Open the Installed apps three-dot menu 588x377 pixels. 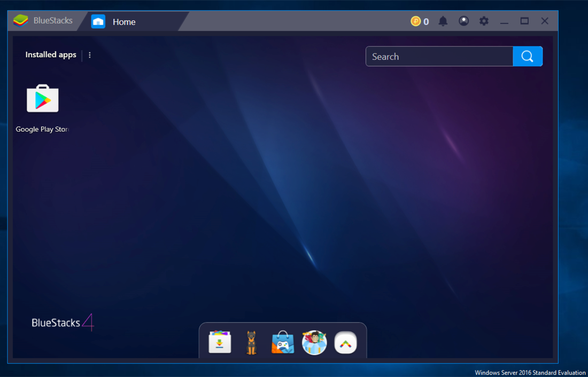click(x=90, y=55)
